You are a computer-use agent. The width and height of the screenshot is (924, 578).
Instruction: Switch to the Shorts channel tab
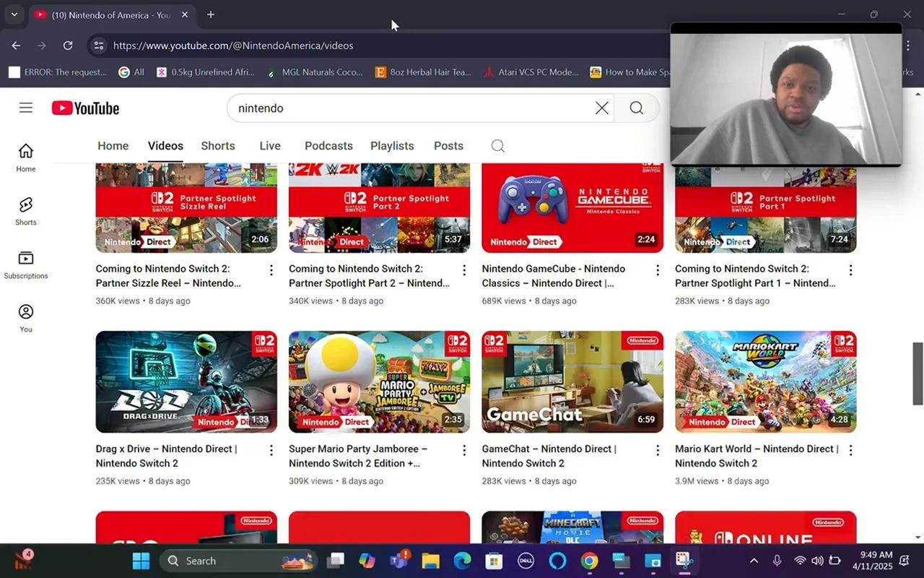217,145
